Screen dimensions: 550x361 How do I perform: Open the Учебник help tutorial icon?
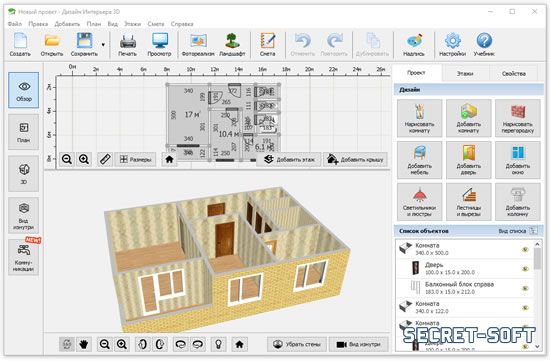click(x=484, y=44)
